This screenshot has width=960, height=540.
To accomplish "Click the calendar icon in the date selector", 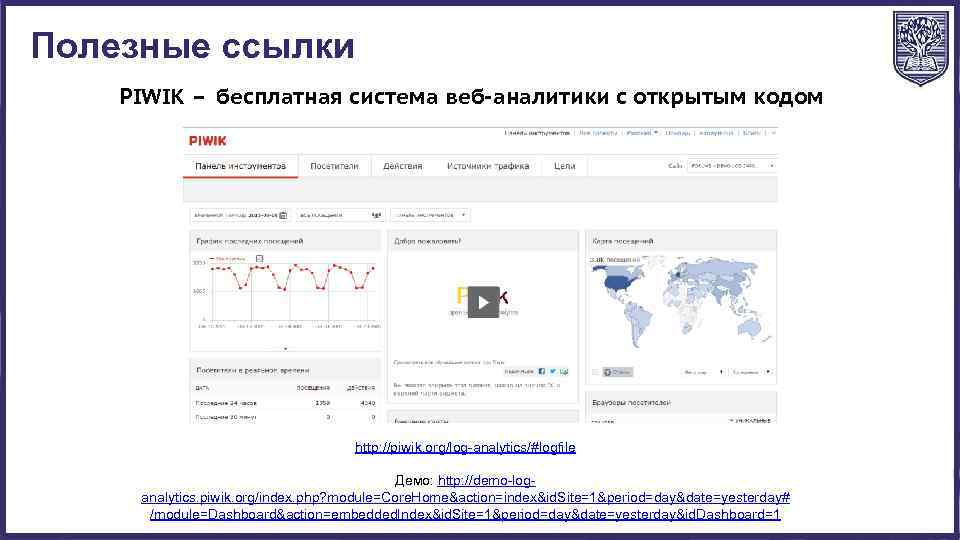I will click(283, 216).
